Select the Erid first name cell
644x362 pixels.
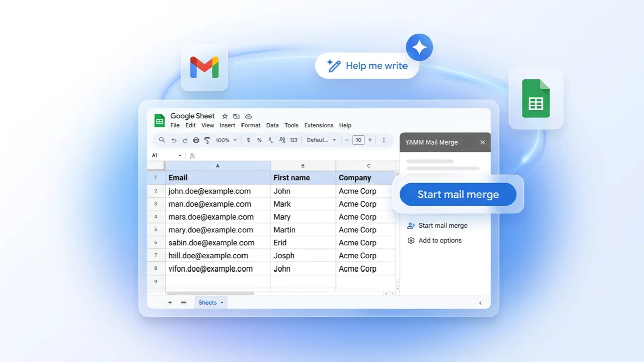point(303,243)
